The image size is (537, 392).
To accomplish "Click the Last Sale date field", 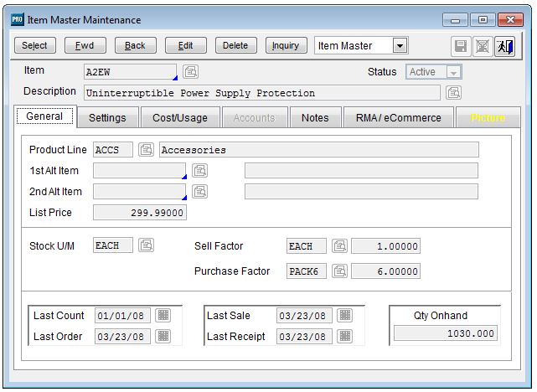I will [x=304, y=315].
